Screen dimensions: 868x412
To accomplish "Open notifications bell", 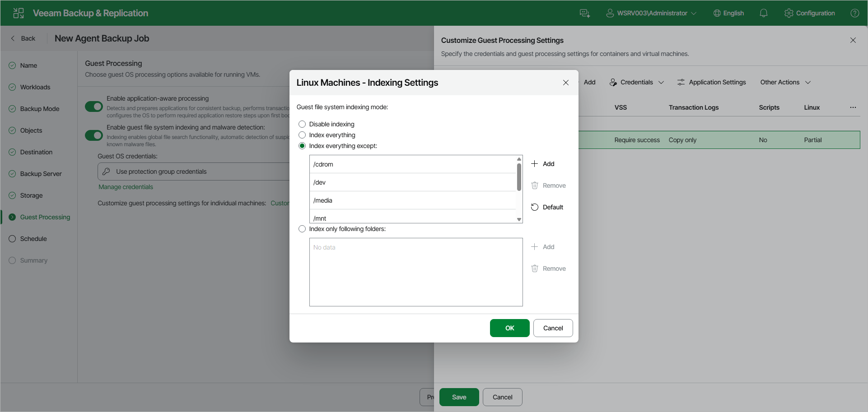I will (x=764, y=13).
